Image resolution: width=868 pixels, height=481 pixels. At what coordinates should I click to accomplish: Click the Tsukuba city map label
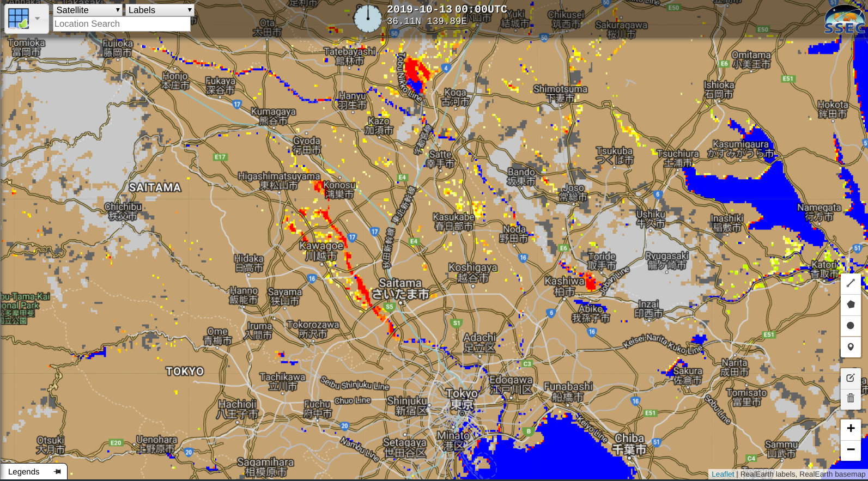[x=614, y=155]
